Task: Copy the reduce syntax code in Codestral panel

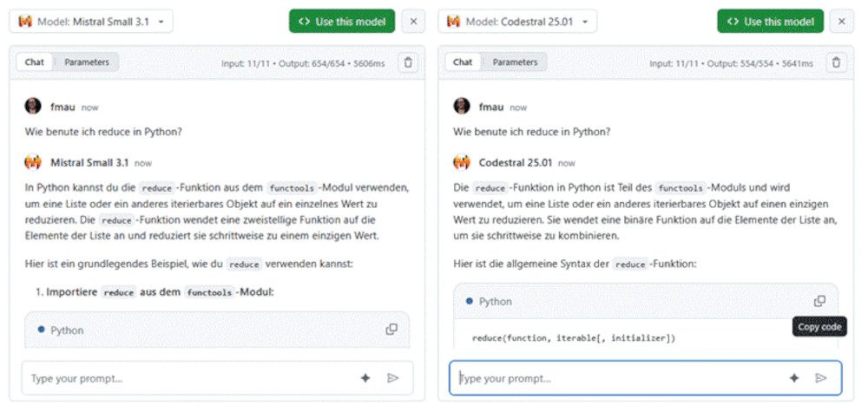Action: tap(819, 301)
